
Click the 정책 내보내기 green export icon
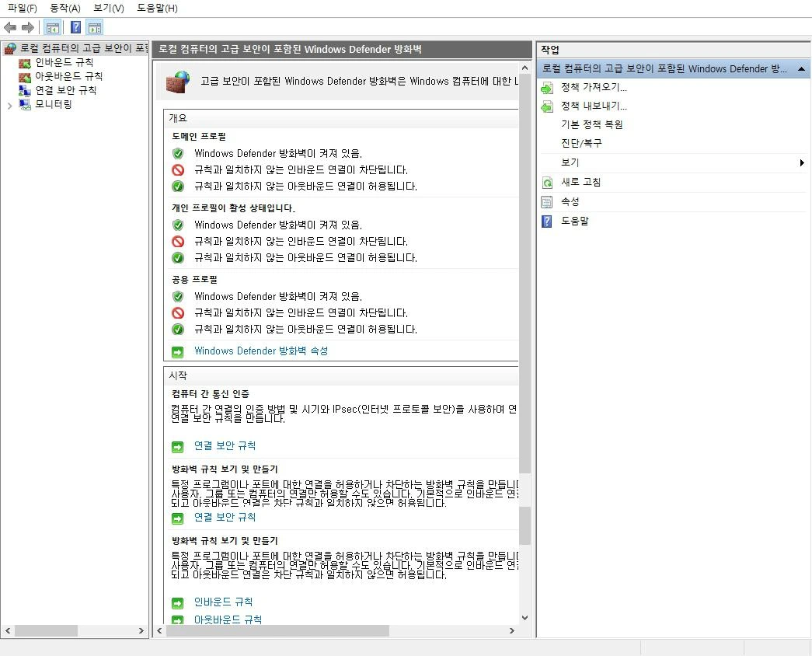[x=547, y=106]
